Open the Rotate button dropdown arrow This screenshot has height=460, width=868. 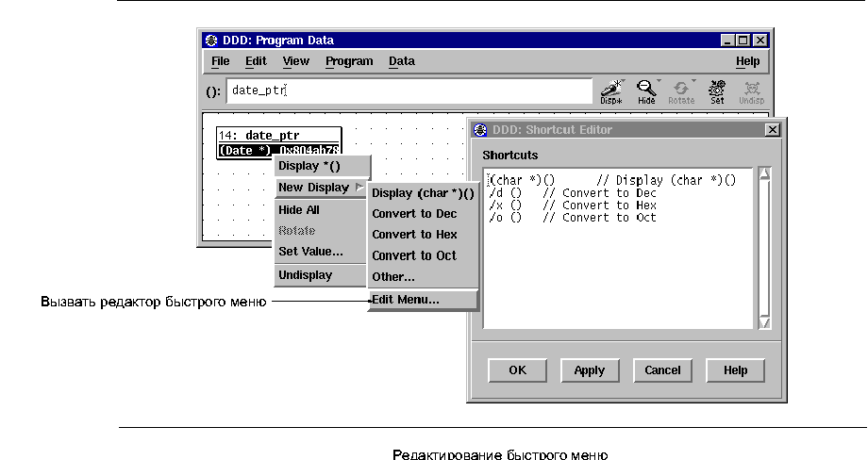(693, 81)
